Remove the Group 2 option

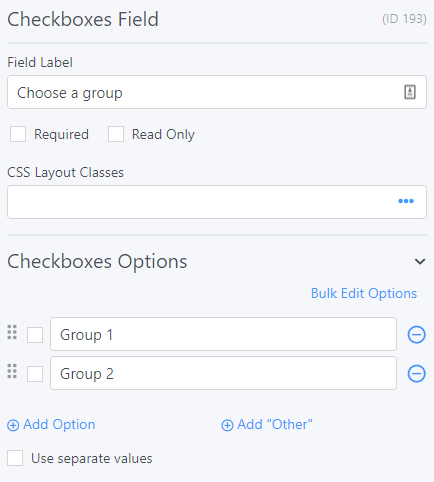[x=416, y=373]
